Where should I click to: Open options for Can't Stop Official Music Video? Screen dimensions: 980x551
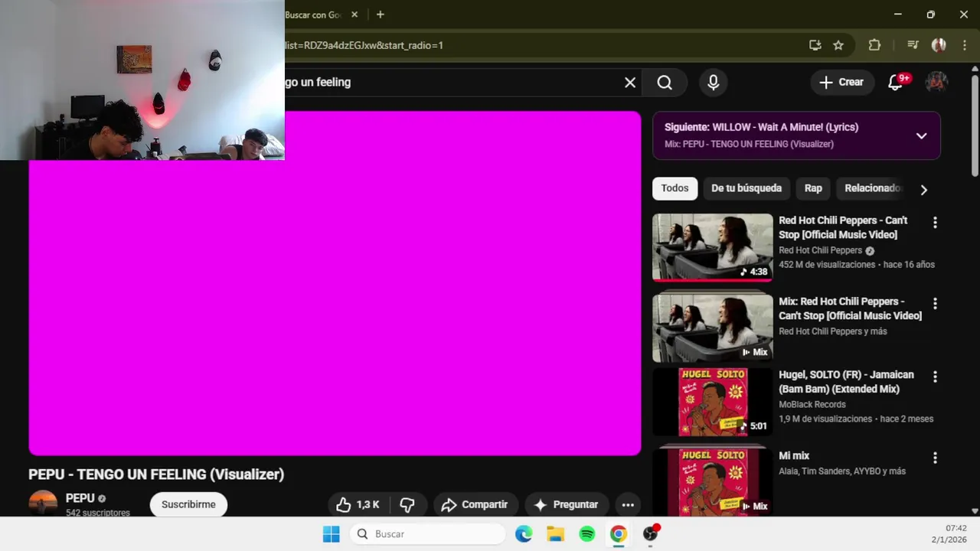(935, 223)
